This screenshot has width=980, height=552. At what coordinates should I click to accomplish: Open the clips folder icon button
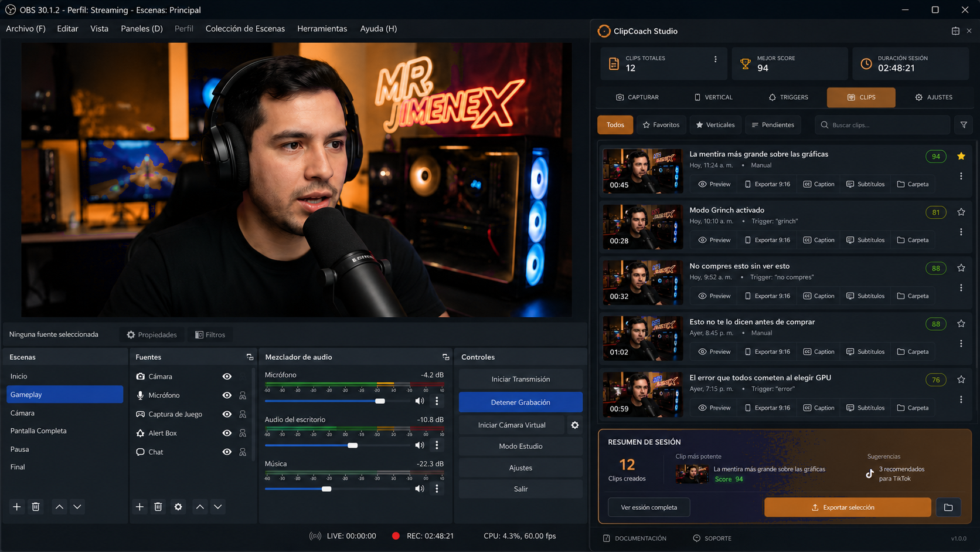948,507
